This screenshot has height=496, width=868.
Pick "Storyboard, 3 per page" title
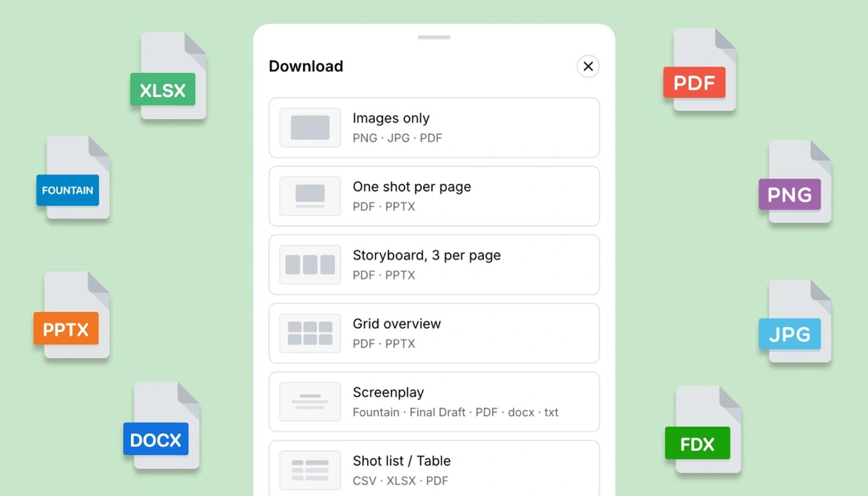427,256
